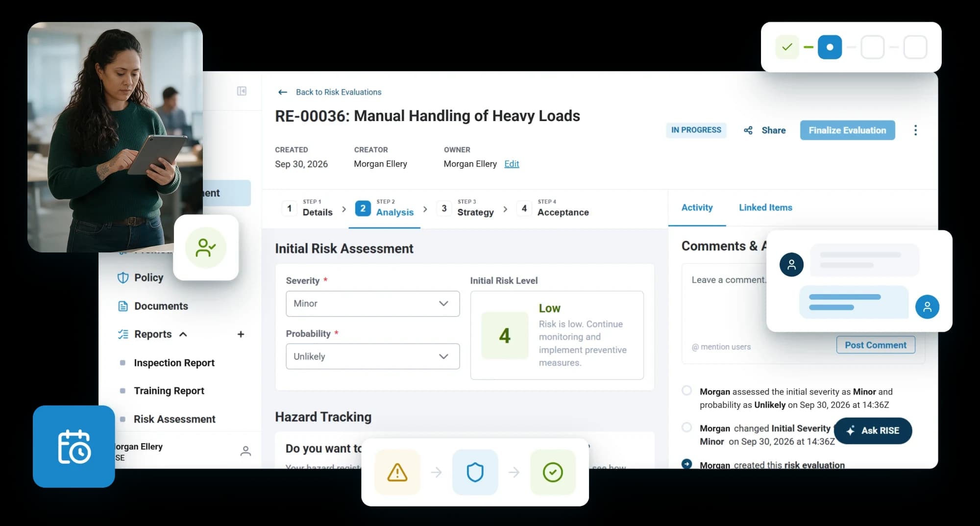
Task: Click the blue calendar clock tile
Action: 74,447
